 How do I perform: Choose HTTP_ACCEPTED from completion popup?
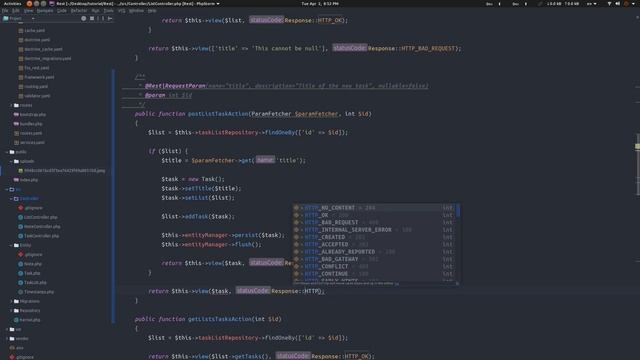(374, 244)
